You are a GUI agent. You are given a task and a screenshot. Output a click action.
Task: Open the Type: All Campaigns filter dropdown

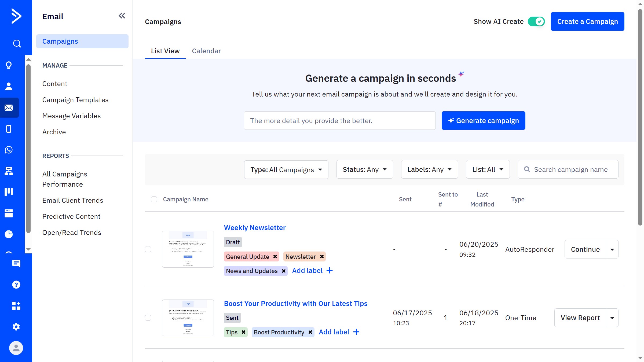286,169
